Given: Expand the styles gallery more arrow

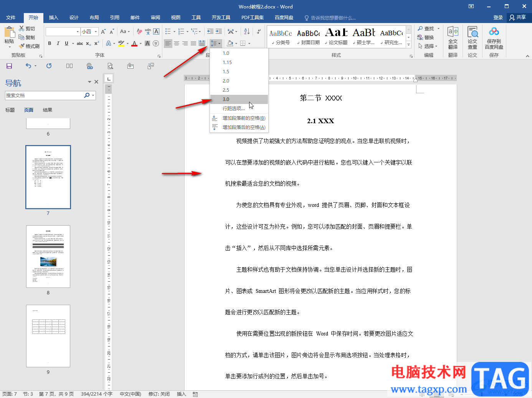Looking at the screenshot, I should click(x=409, y=45).
